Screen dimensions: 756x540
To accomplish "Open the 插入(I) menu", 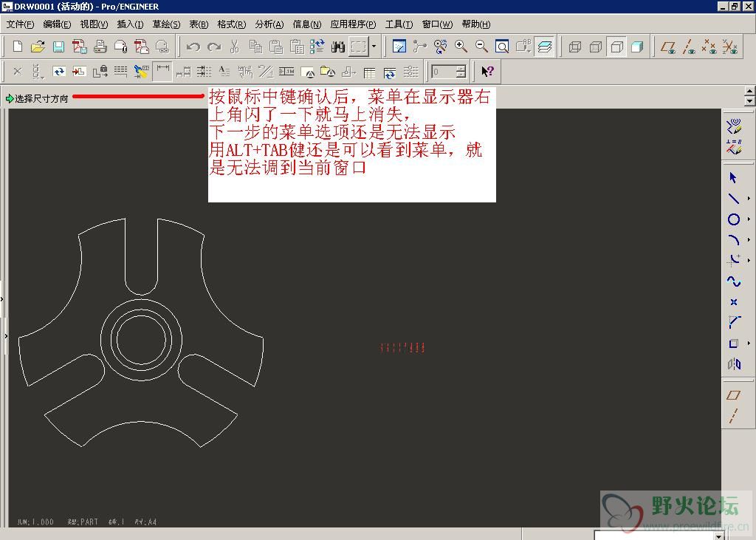I will (x=130, y=24).
